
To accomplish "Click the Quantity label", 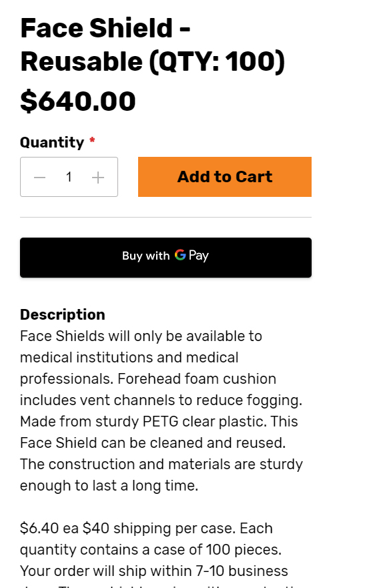I will [x=52, y=143].
